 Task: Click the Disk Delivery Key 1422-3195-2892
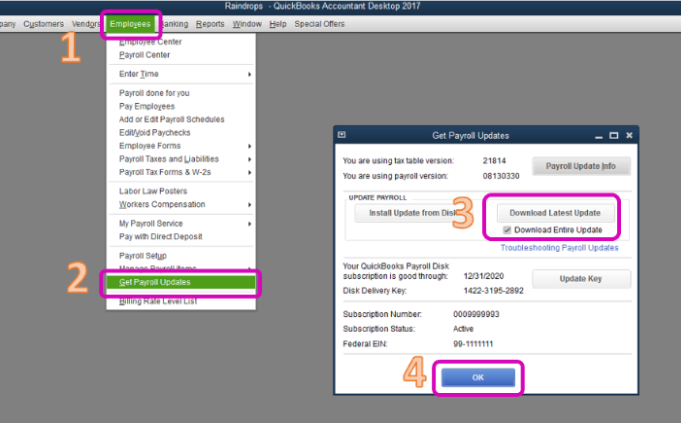[x=493, y=291]
